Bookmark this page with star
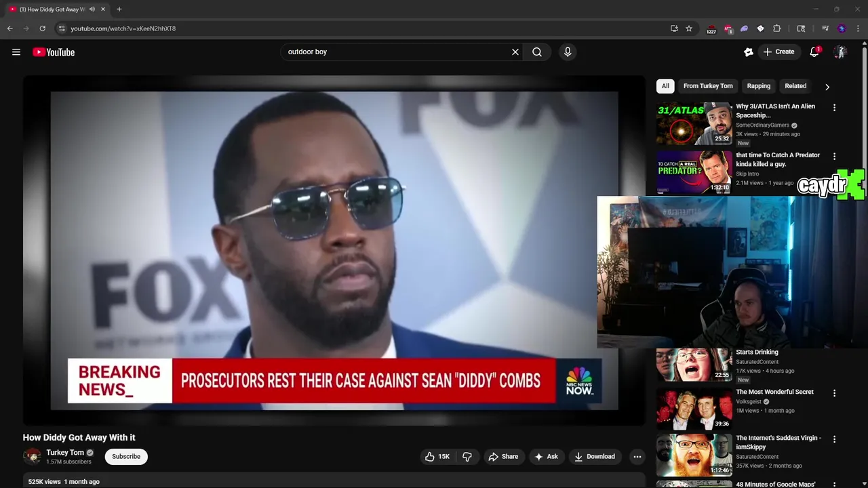The height and width of the screenshot is (488, 868). tap(689, 28)
